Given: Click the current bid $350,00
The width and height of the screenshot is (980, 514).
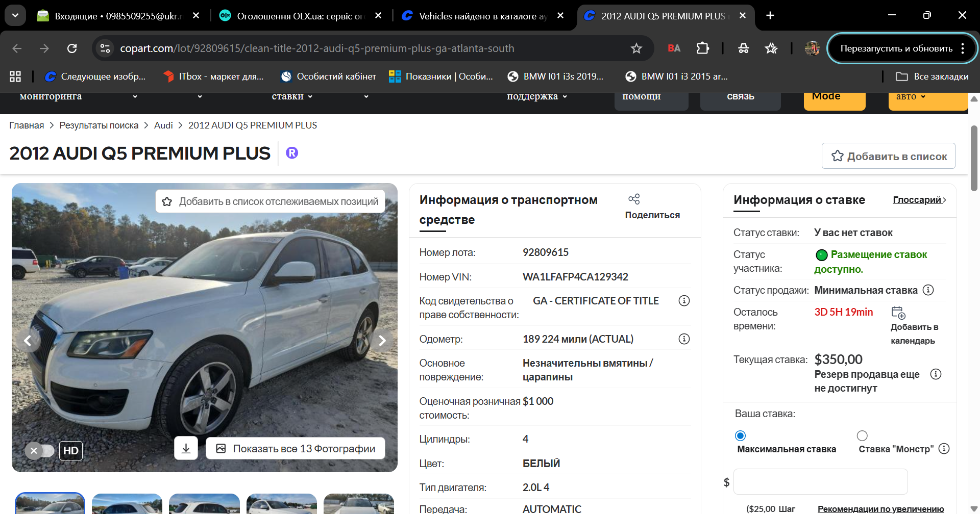Looking at the screenshot, I should (838, 359).
